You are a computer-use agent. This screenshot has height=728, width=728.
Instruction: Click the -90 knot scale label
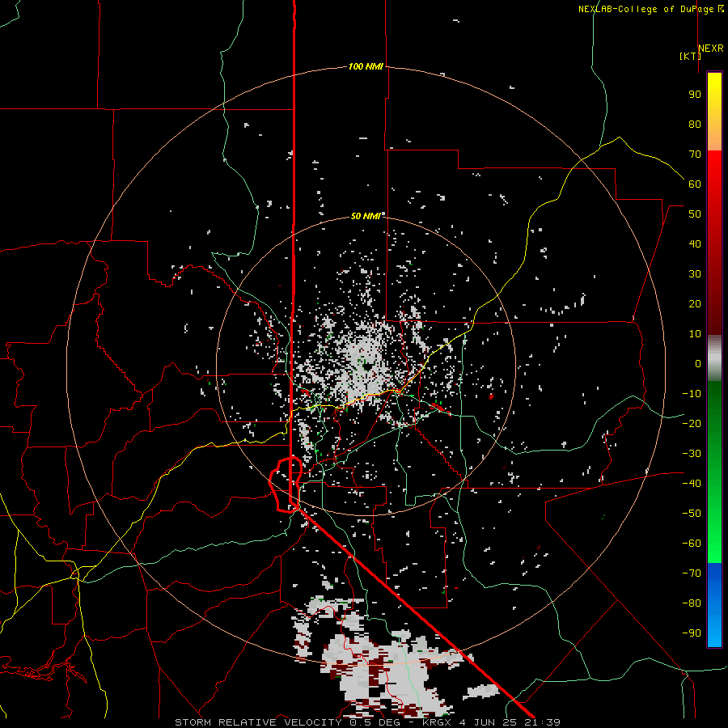(x=692, y=633)
